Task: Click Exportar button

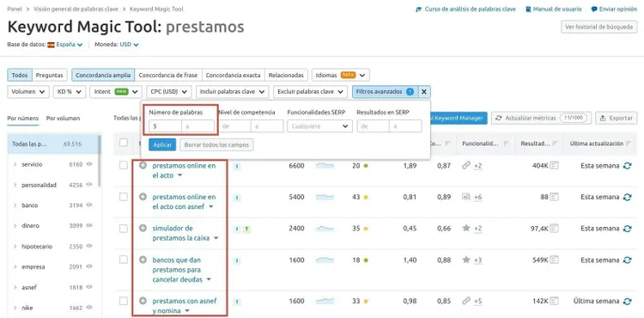Action: point(616,118)
